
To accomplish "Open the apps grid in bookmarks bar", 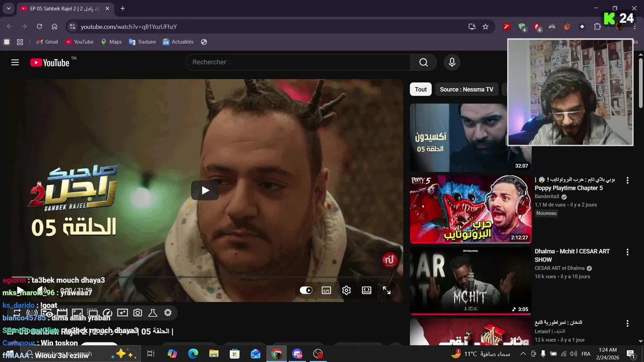I will (x=20, y=42).
